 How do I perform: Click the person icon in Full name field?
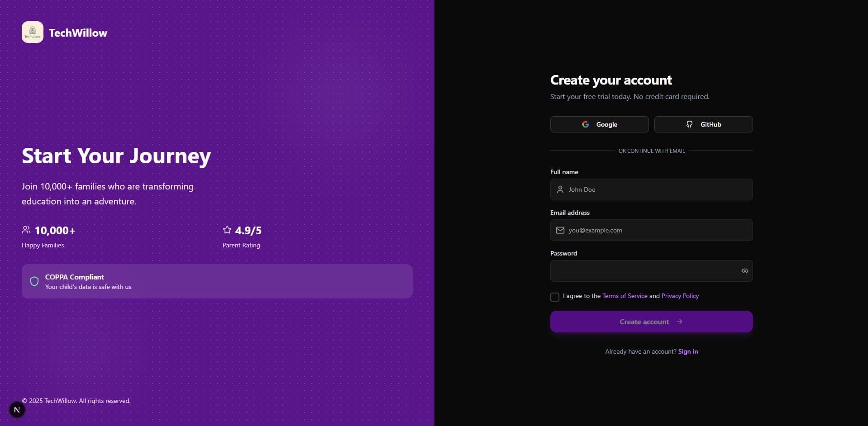pos(561,189)
